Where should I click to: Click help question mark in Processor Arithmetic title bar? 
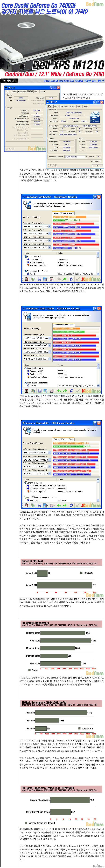(95, 197)
